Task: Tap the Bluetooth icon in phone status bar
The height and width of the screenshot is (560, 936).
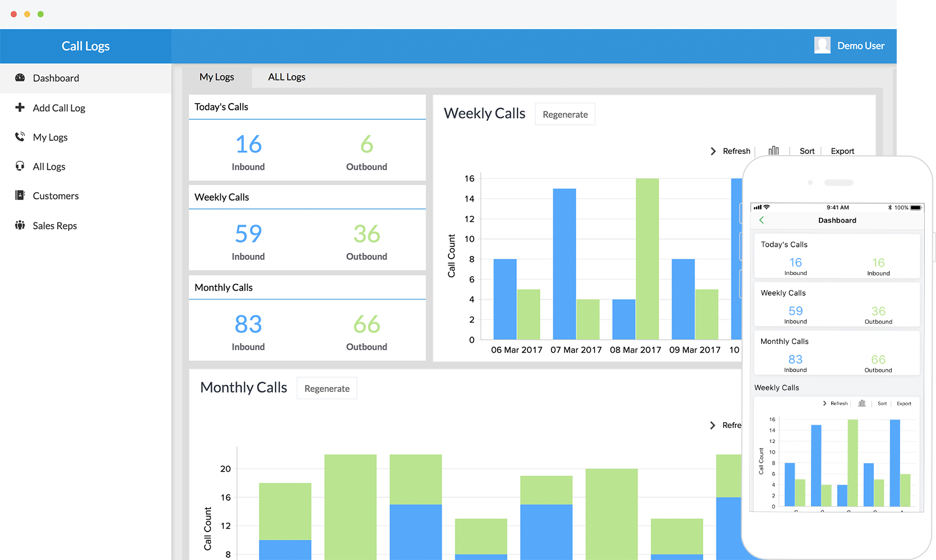Action: point(889,207)
